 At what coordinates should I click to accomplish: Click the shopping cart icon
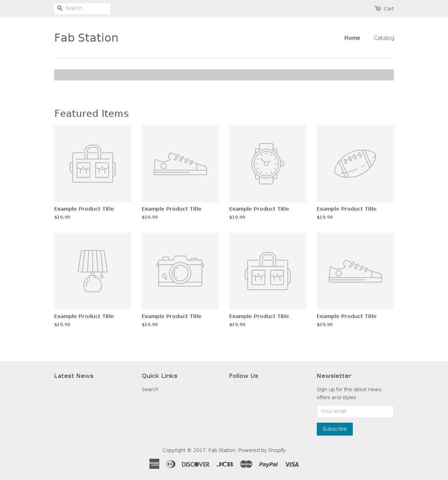378,8
